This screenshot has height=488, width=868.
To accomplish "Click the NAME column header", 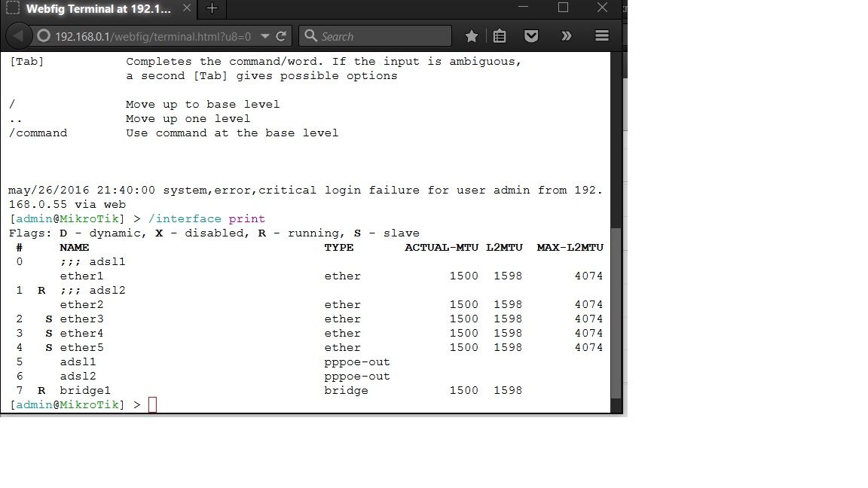I will [74, 247].
